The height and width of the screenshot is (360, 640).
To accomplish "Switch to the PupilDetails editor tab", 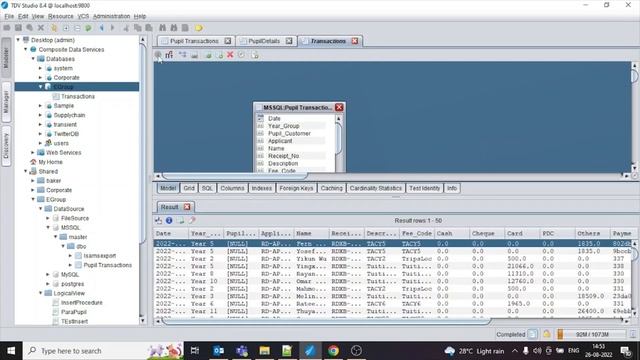I will coord(264,41).
